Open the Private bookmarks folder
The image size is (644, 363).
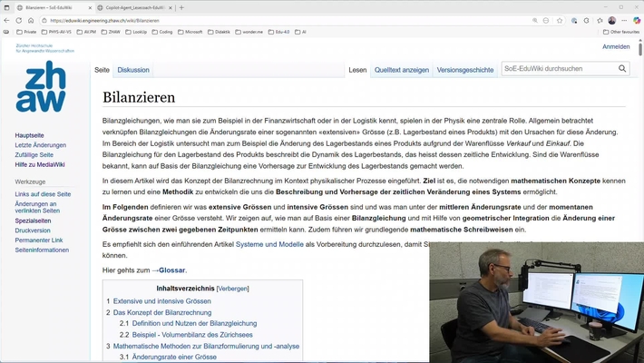click(x=26, y=32)
